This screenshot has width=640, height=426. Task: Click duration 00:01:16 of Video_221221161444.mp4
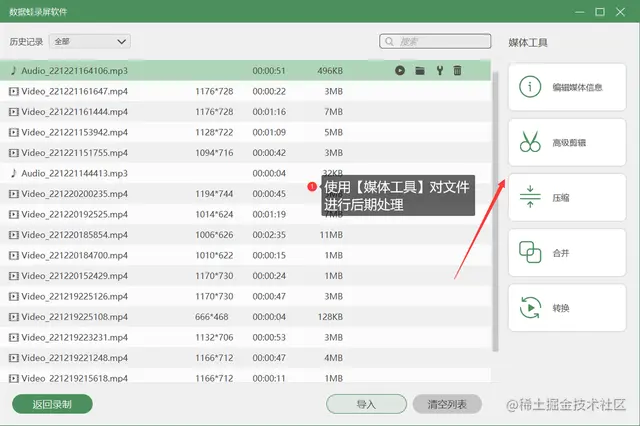tap(269, 112)
